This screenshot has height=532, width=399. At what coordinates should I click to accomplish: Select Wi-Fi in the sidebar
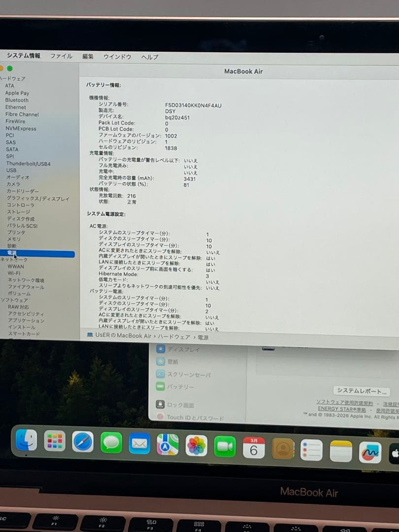[x=14, y=273]
